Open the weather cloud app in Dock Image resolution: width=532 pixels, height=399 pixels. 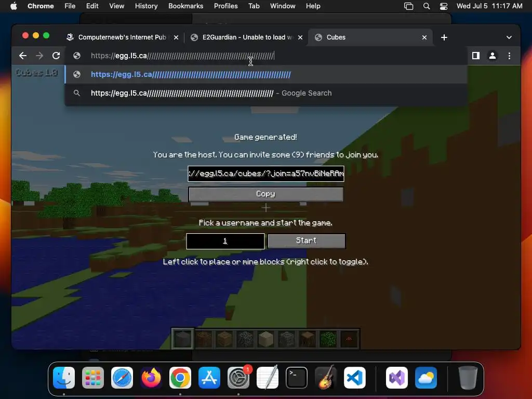point(426,378)
